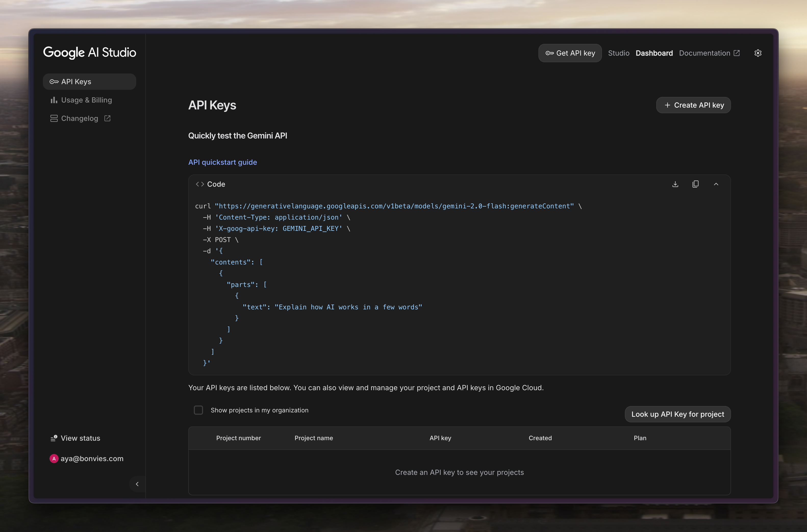Download the code snippet
The width and height of the screenshot is (807, 532).
[x=675, y=184]
